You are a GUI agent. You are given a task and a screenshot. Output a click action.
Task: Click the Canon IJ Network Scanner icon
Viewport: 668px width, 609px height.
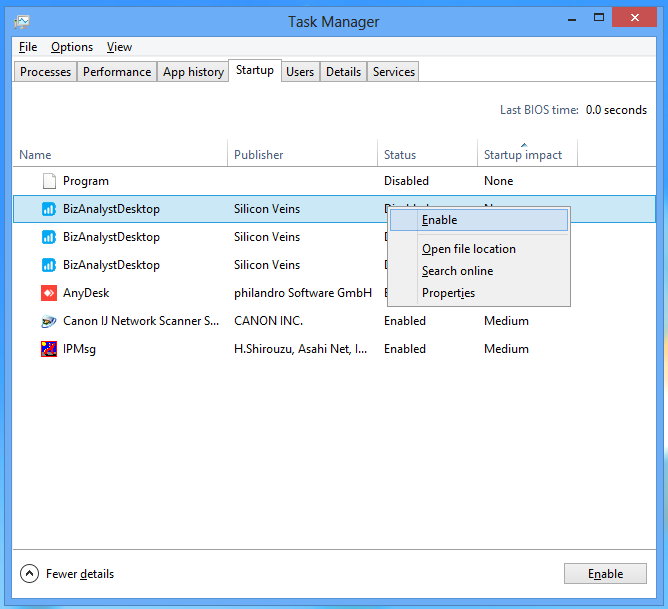coord(49,321)
